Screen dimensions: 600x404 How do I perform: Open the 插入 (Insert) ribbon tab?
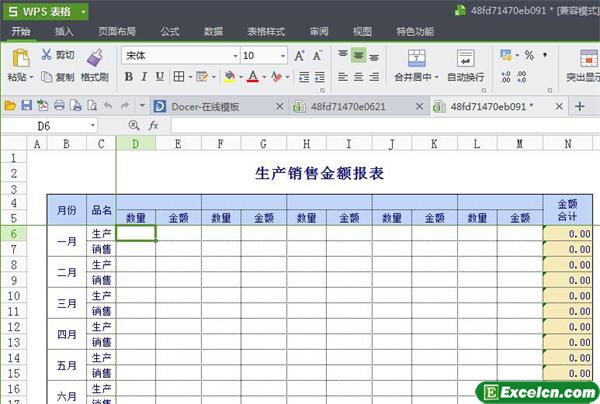point(64,31)
